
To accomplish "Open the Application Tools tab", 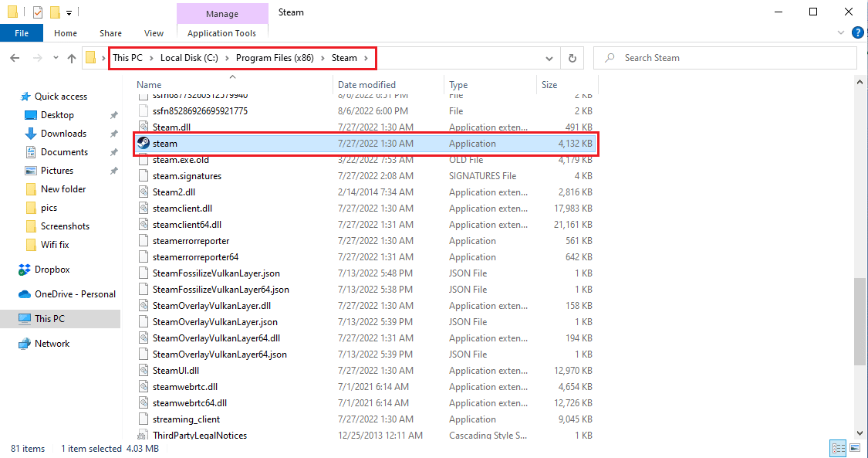I will pos(221,33).
